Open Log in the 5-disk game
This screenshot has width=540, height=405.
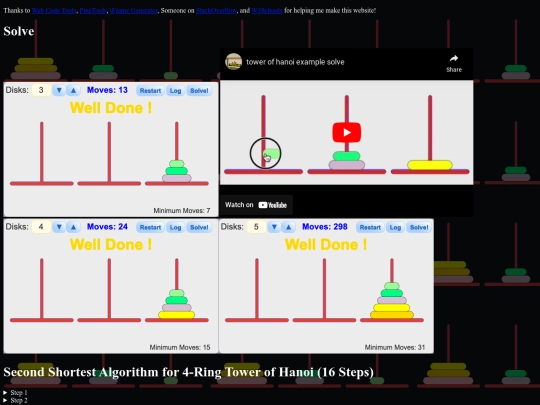(395, 227)
